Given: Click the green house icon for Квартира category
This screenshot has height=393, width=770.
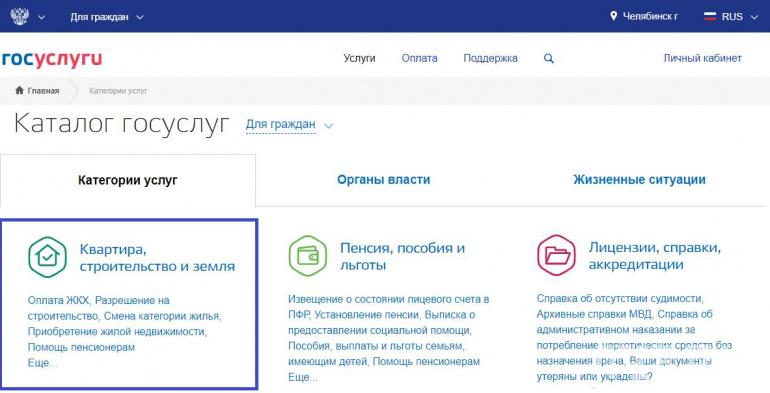Looking at the screenshot, I should pos(47,257).
